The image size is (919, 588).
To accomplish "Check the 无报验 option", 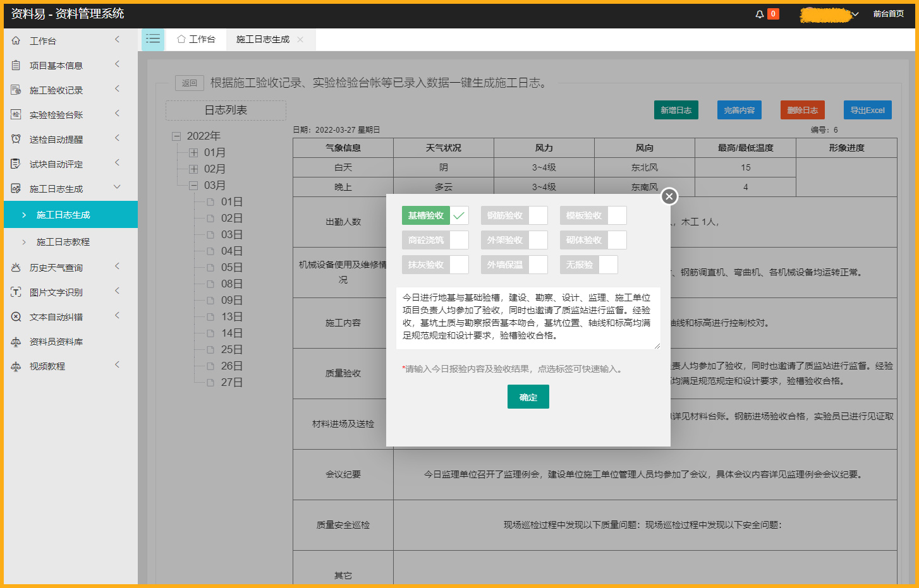I will point(608,264).
